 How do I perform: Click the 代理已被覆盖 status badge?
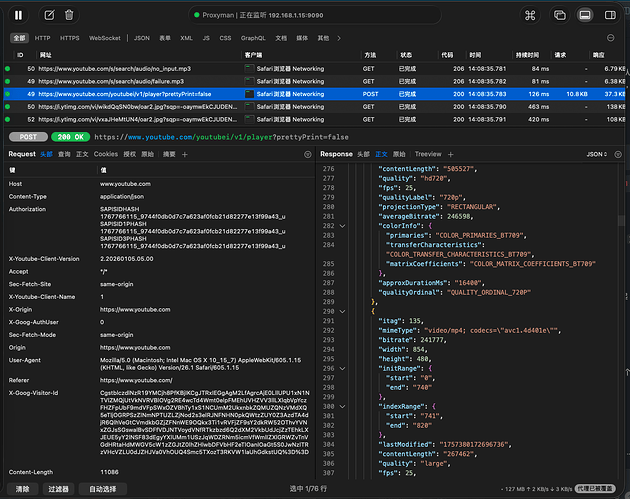click(x=595, y=489)
